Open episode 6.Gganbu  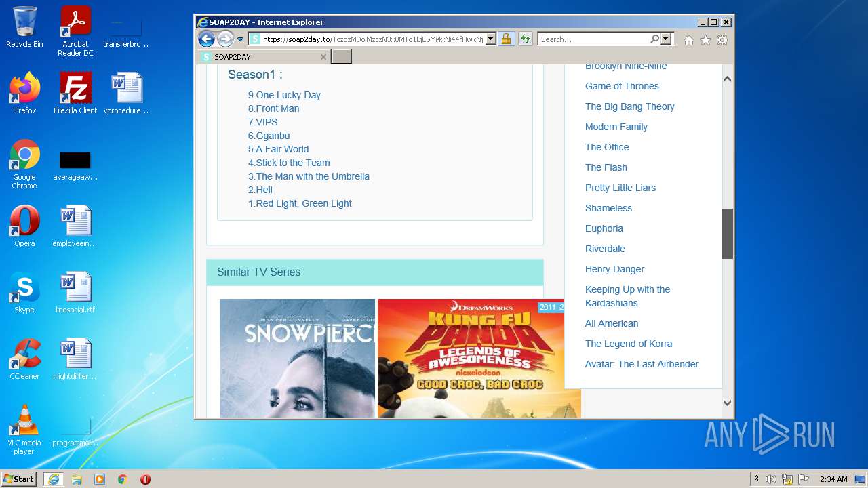(x=269, y=136)
